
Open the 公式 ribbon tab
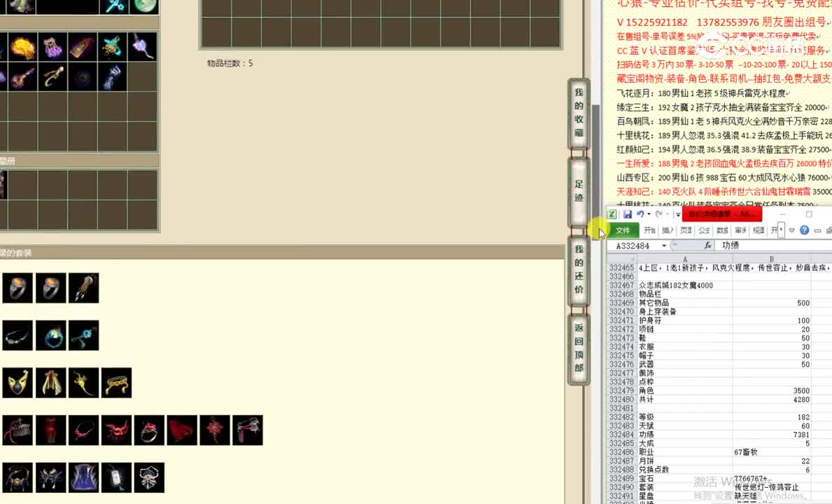[x=704, y=230]
